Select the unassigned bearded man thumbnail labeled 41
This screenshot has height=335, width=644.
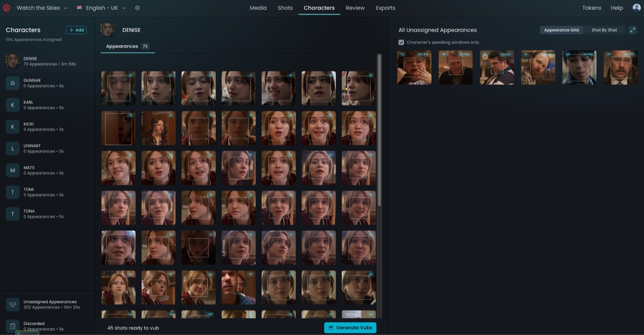click(538, 68)
